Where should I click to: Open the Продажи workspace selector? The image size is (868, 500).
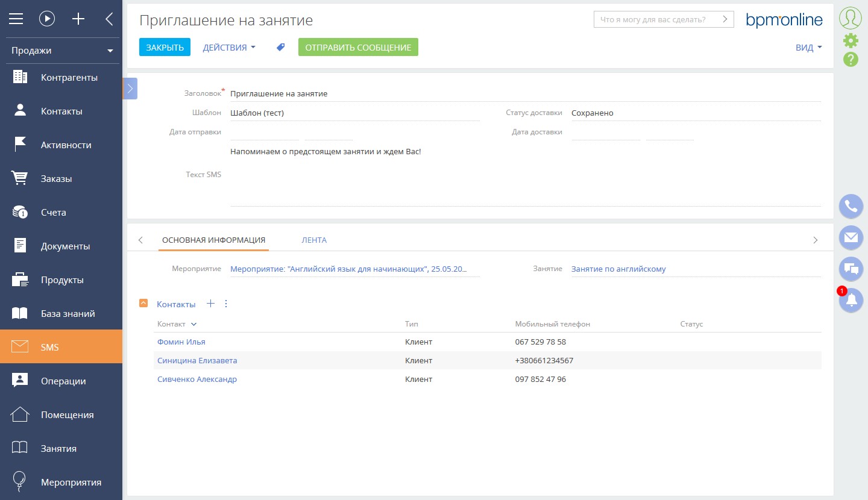pyautogui.click(x=62, y=50)
